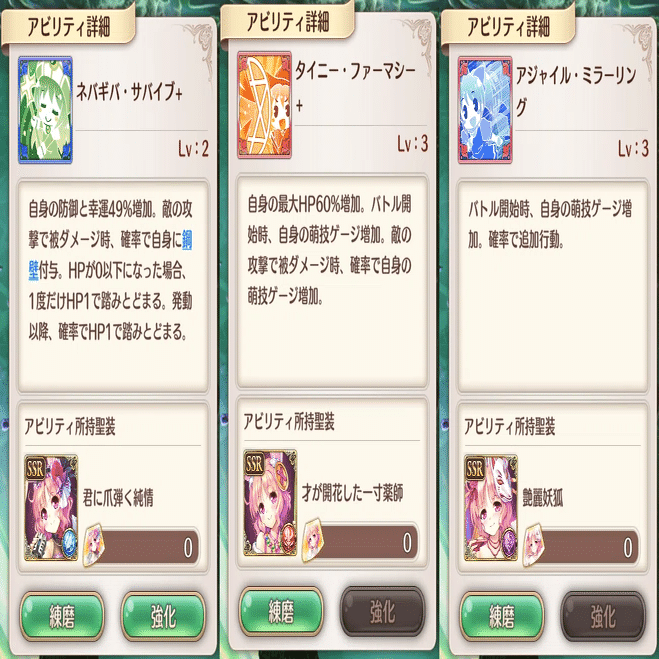This screenshot has height=659, width=659.
Task: Tap green 強化 button in the ネバギバ・サバイブ+ panel
Action: coord(163,616)
